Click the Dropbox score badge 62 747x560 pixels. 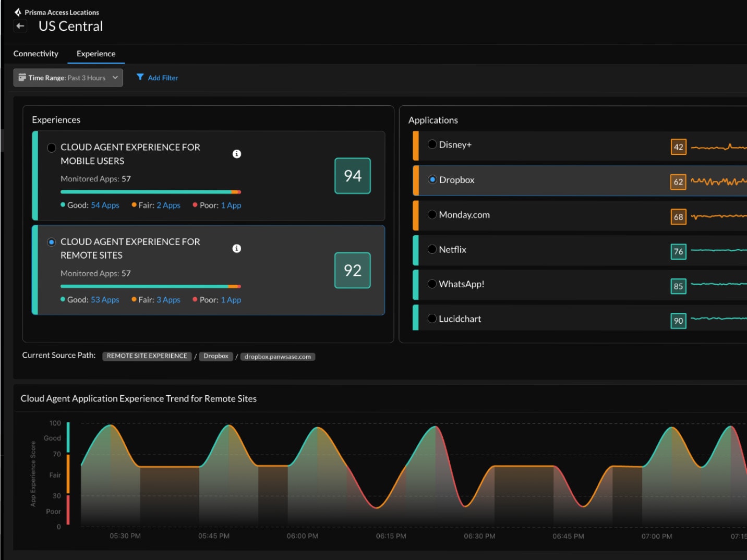coord(678,182)
